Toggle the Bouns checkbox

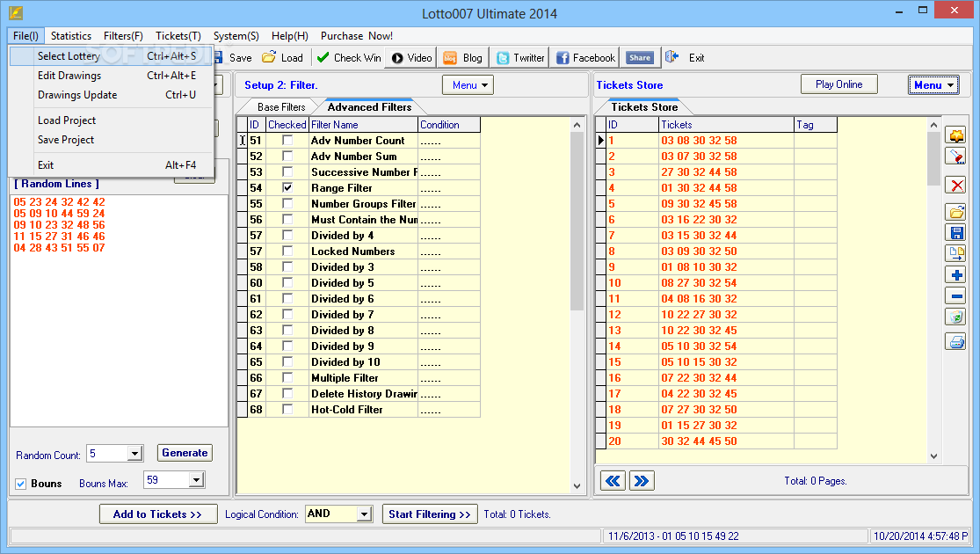(x=20, y=484)
